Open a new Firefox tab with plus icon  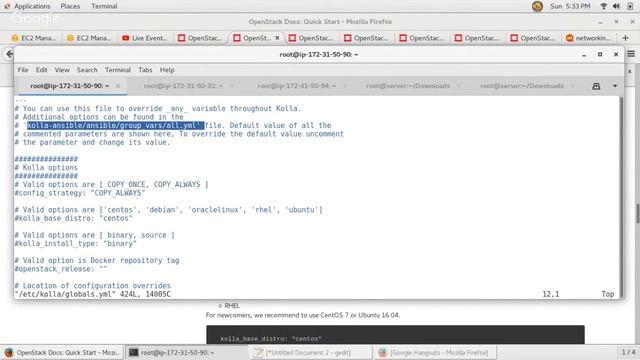pyautogui.click(x=625, y=38)
